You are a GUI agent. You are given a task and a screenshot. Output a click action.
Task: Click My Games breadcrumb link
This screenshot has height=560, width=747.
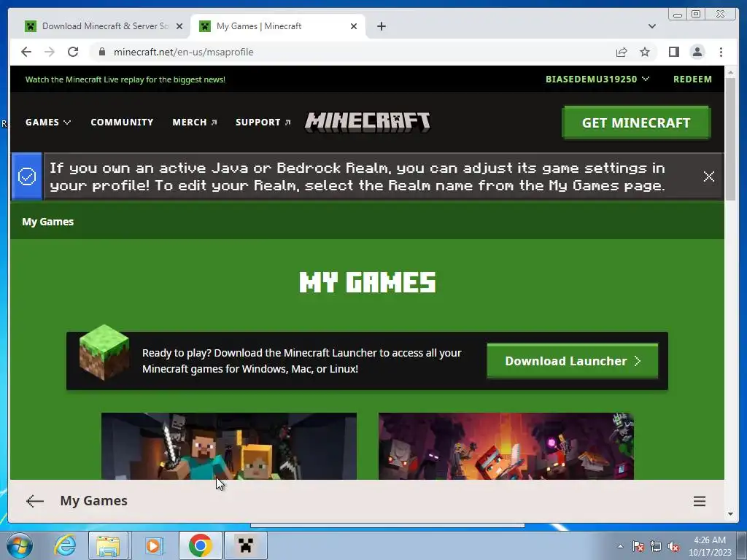[47, 222]
